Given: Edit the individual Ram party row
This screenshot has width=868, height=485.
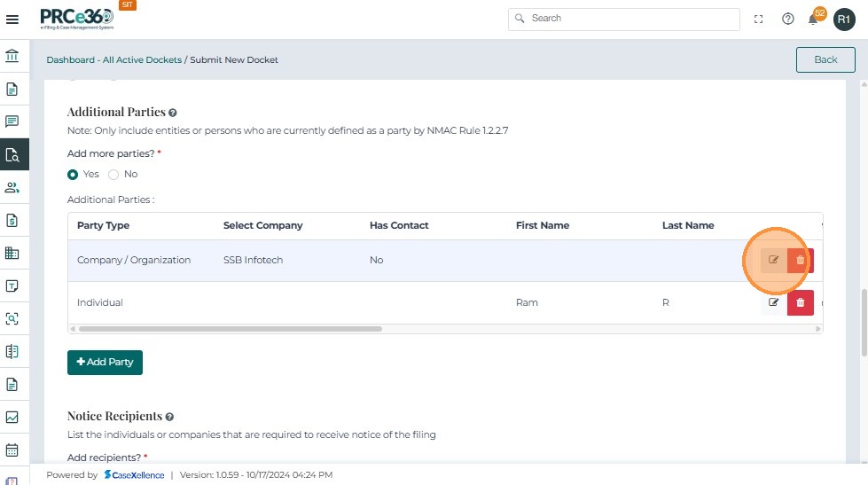Looking at the screenshot, I should coord(773,302).
